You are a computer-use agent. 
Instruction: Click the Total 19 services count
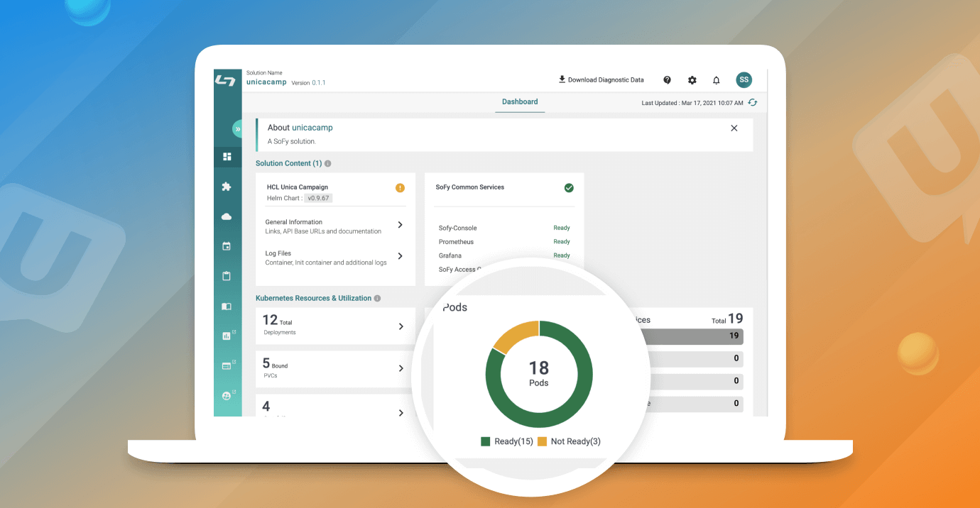pos(727,319)
